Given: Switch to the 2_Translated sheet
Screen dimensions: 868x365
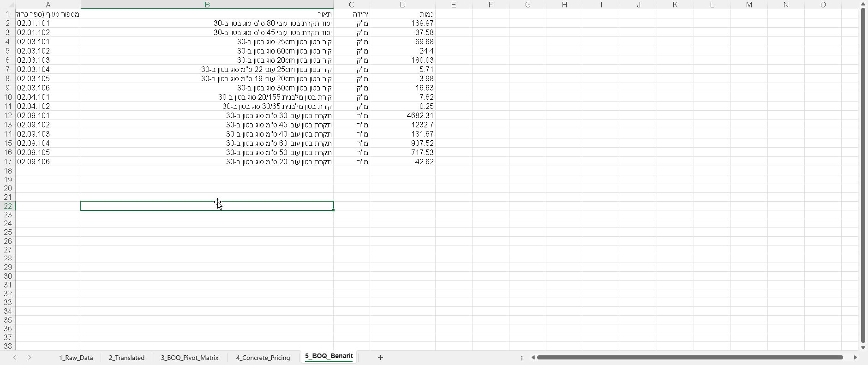Looking at the screenshot, I should (126, 358).
